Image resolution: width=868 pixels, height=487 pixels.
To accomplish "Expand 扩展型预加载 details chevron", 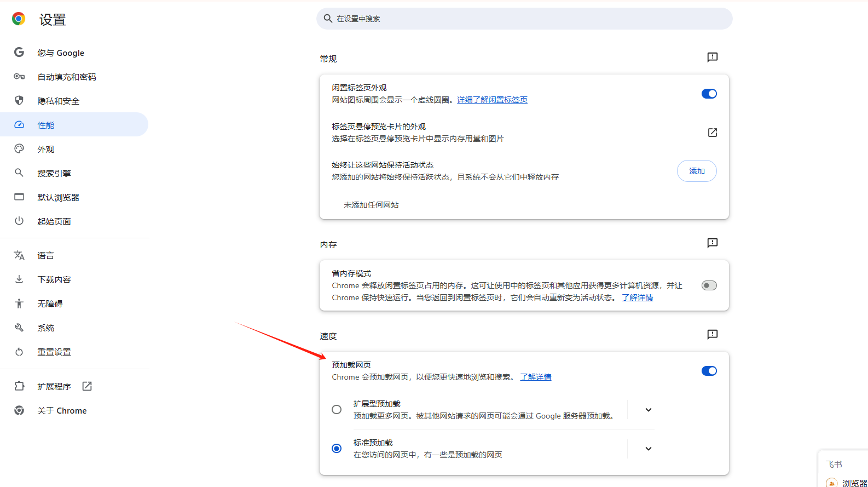I will coord(649,410).
